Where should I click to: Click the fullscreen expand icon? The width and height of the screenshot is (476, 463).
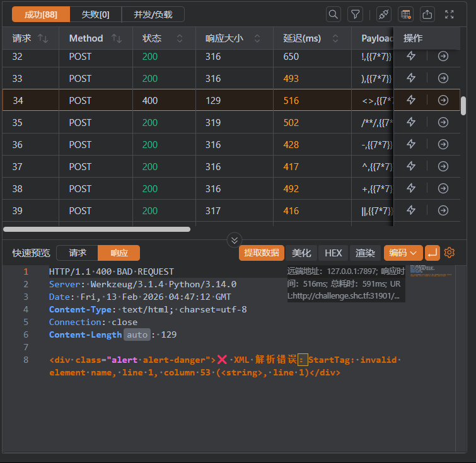tap(450, 14)
